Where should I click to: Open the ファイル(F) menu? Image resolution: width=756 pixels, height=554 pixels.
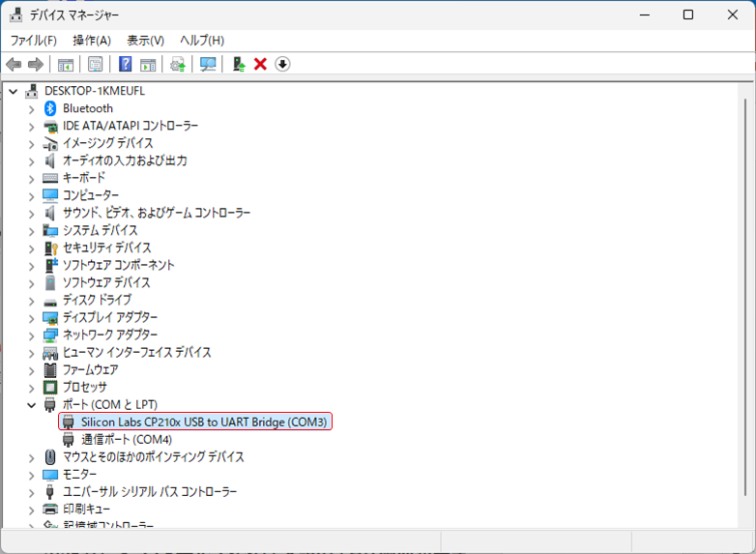click(34, 40)
